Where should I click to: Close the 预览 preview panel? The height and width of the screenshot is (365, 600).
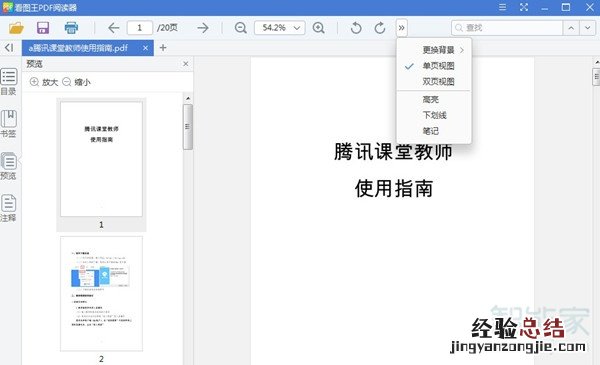(186, 64)
